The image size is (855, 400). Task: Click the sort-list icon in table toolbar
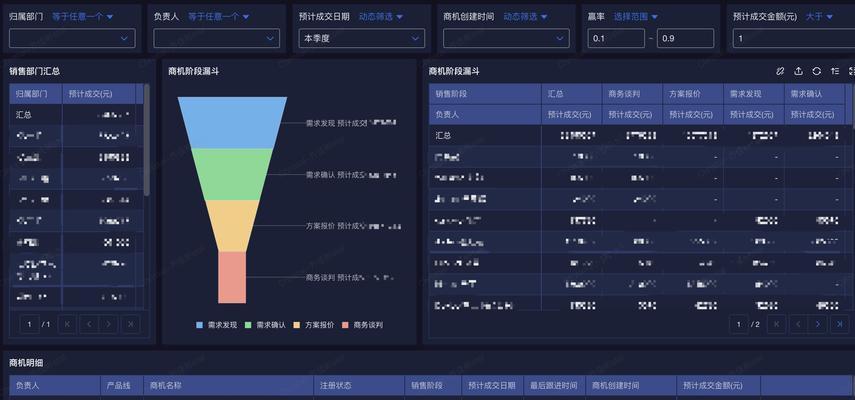tap(835, 71)
